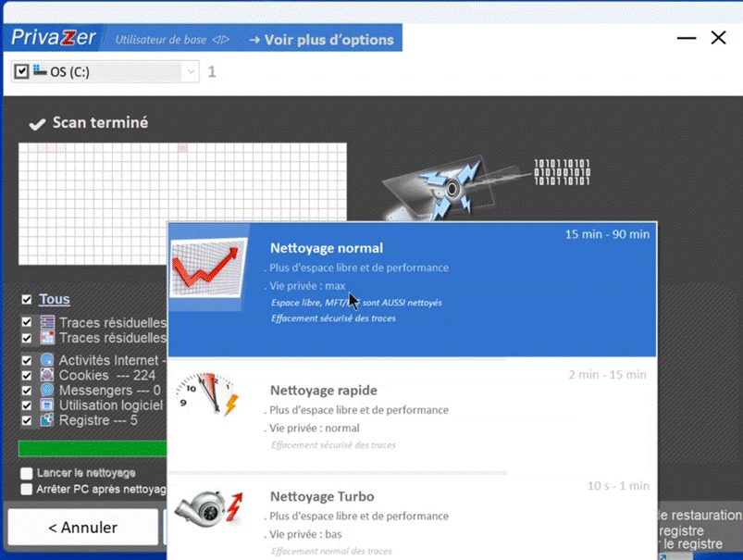
Task: Switch user level via Utilisateur de base selector
Action: (x=172, y=40)
